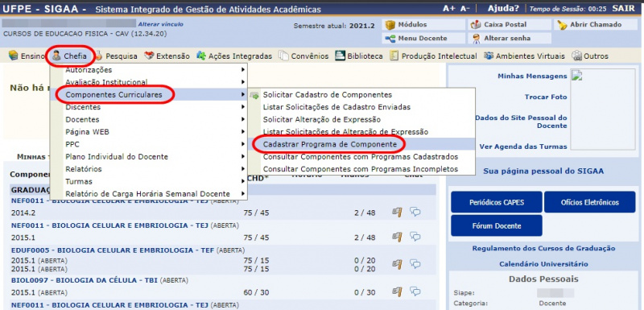644x310 pixels.
Task: Open Ambientes Virtuais menu
Action: click(x=524, y=56)
